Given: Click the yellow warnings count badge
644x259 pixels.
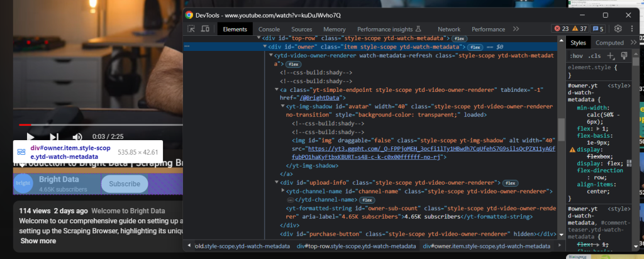Looking at the screenshot, I should (579, 29).
